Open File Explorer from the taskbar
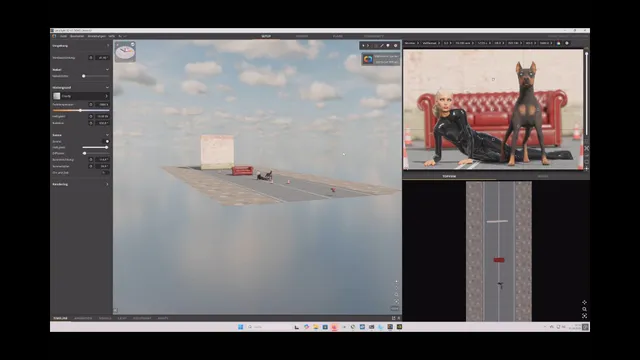 (316, 327)
